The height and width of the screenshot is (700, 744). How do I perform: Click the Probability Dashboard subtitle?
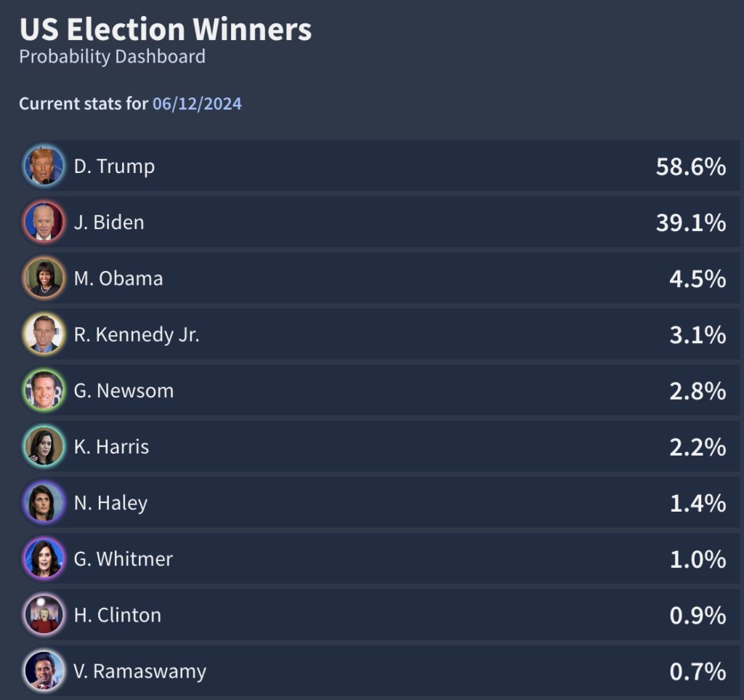[x=112, y=56]
